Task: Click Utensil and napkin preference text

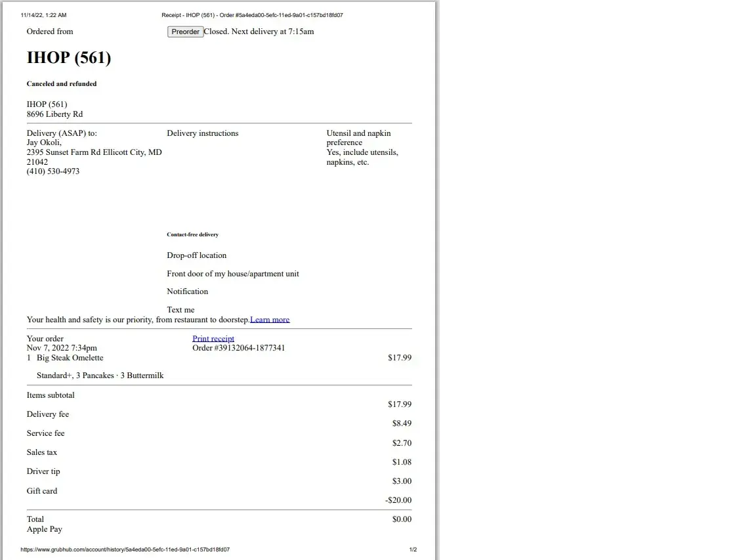Action: coord(358,138)
